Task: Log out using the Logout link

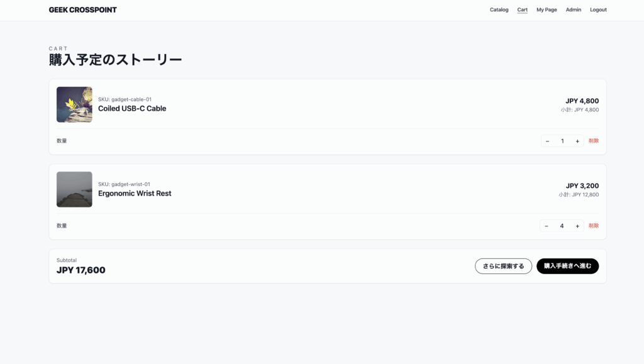Action: (x=598, y=10)
